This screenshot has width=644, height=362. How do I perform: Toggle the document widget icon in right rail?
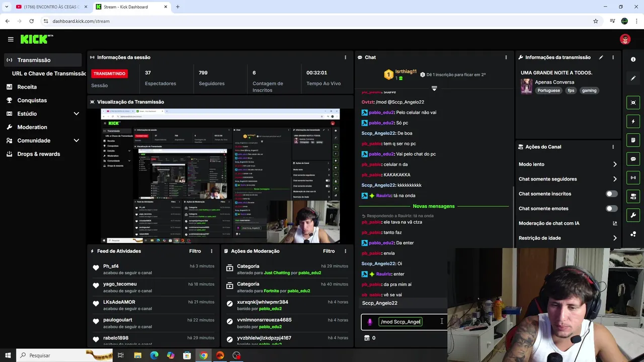[x=633, y=140]
